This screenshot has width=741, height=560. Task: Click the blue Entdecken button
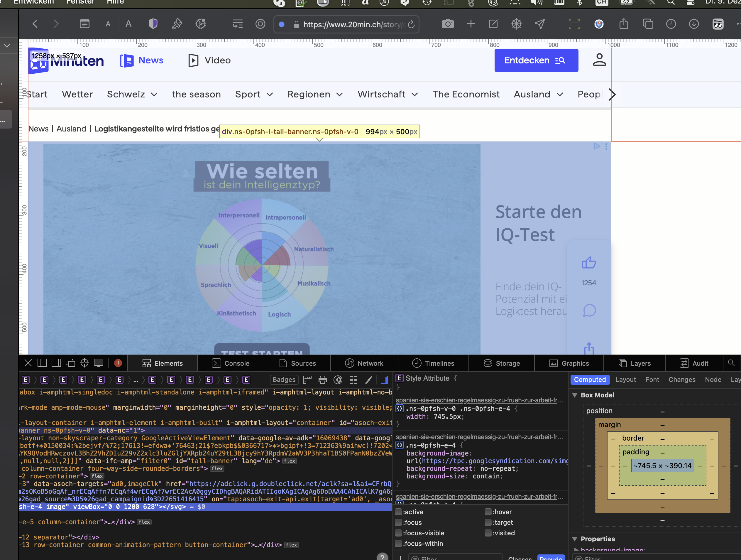(536, 60)
